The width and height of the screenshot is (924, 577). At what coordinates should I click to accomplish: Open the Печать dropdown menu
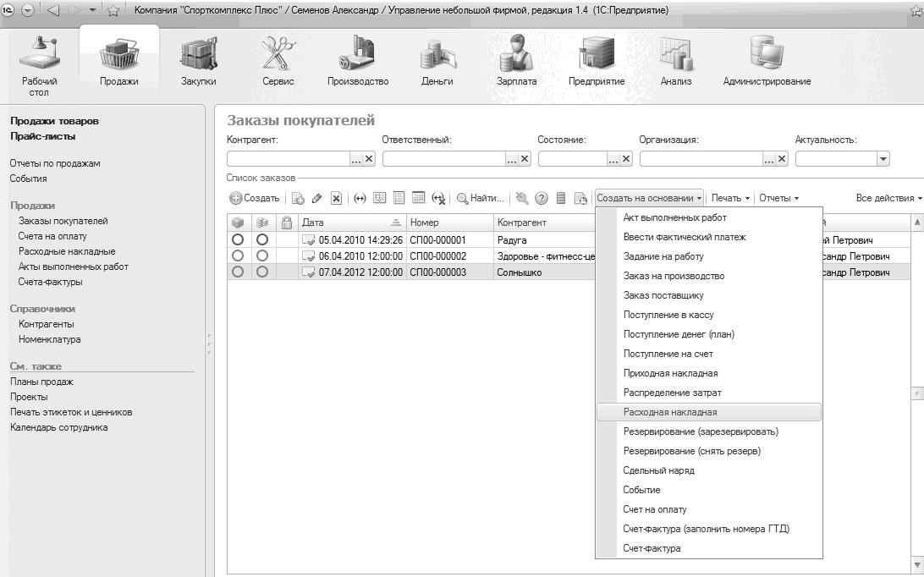730,198
